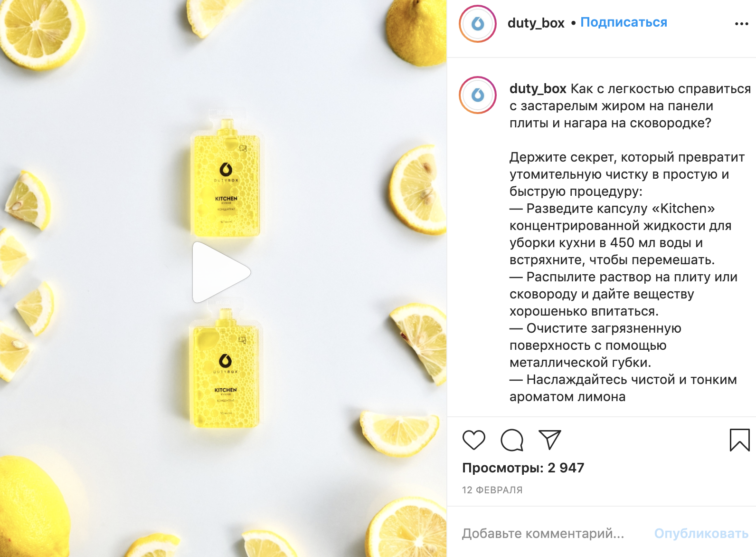Screen dimensions: 756x557
Task: Click the Опубликовать post button
Action: 701,533
